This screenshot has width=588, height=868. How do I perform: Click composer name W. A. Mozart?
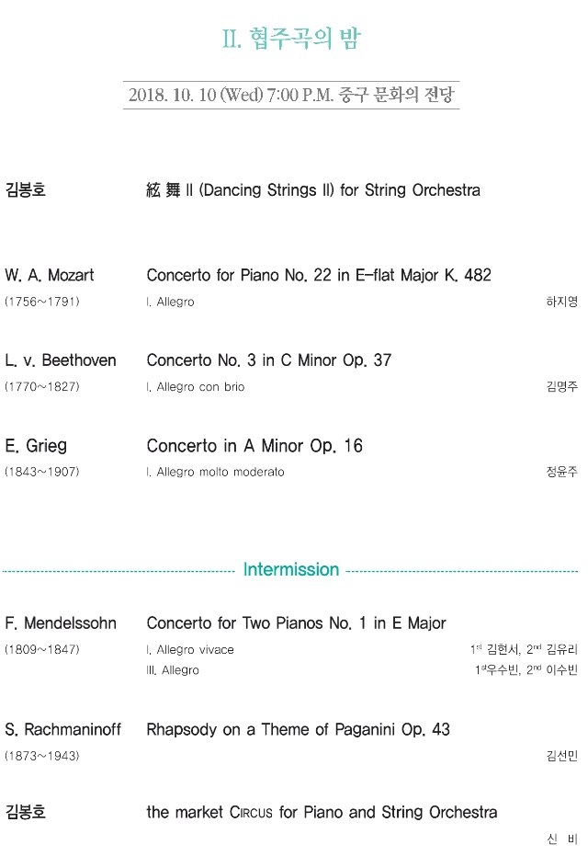click(50, 275)
